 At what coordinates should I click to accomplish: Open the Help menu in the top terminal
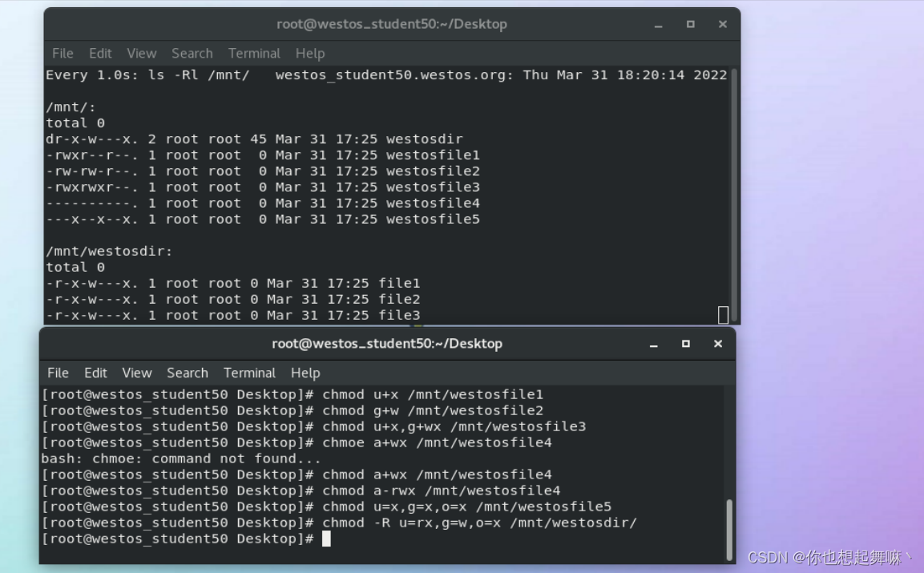point(310,53)
